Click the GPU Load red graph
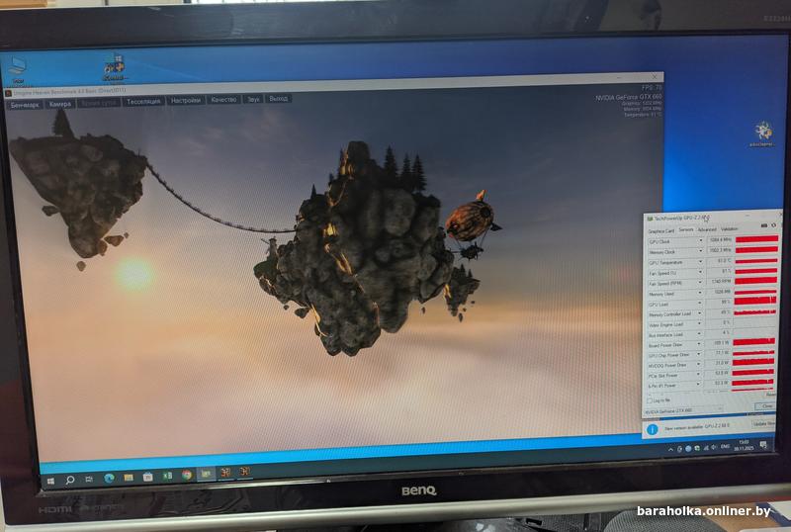 tap(755, 301)
